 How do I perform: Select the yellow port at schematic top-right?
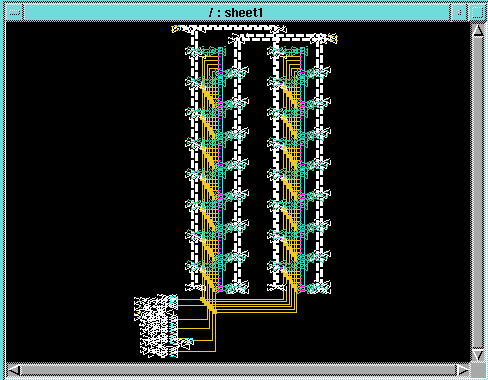point(333,38)
